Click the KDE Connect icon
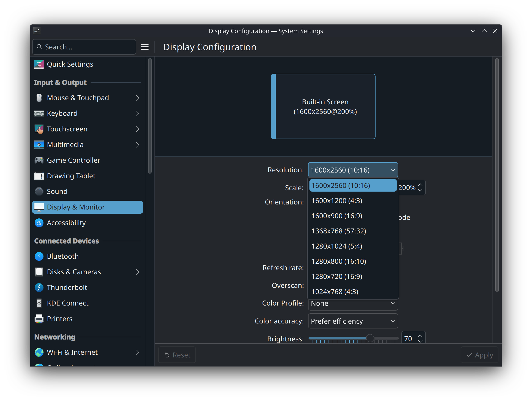Viewport: 532px width, 402px height. [39, 303]
